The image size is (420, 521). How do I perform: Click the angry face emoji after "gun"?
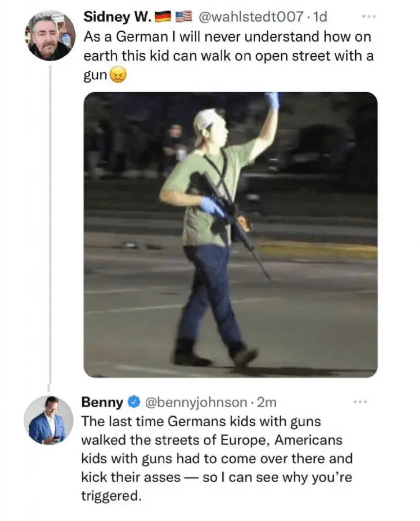pos(118,75)
